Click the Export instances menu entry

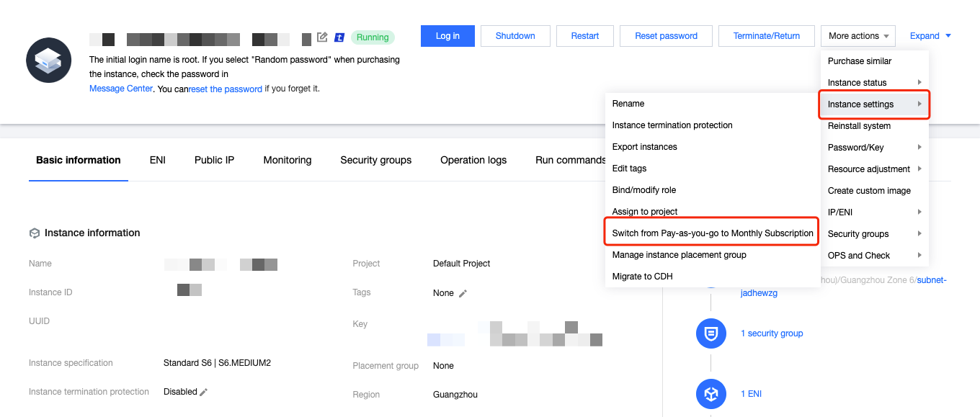pos(644,147)
